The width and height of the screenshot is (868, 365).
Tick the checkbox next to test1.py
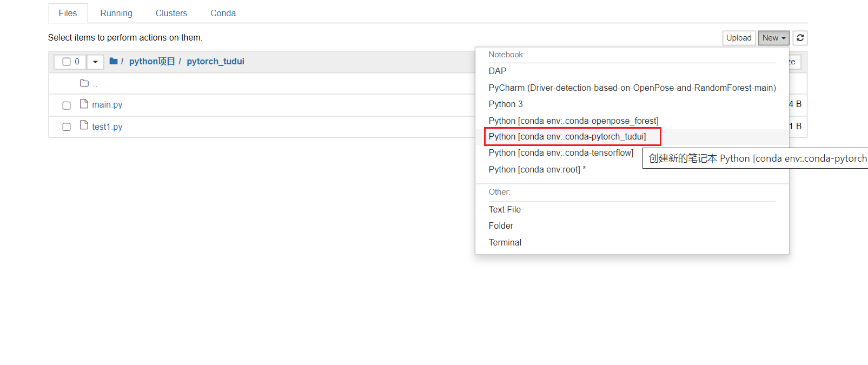click(x=67, y=127)
